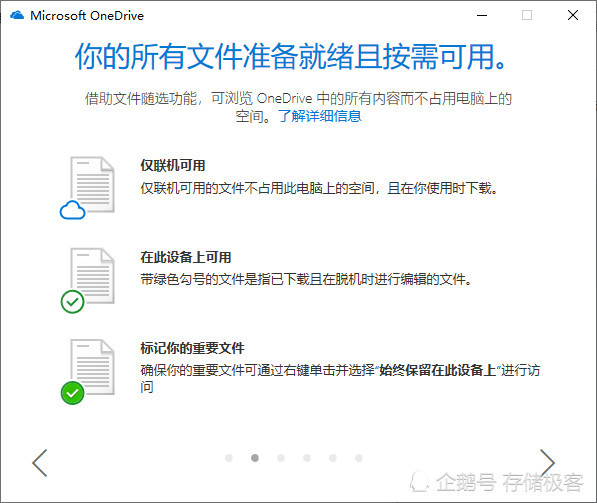Jump to the fourth page indicator dot

tap(307, 458)
